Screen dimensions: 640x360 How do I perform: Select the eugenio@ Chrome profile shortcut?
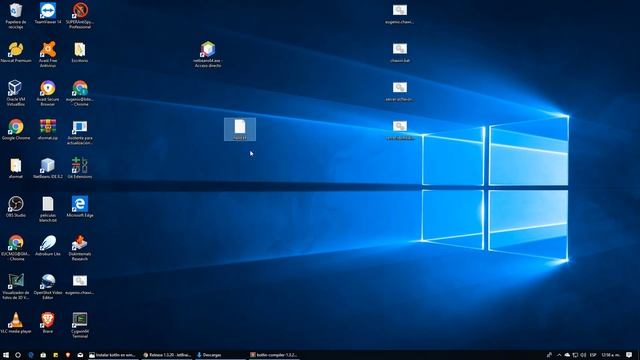click(80, 93)
